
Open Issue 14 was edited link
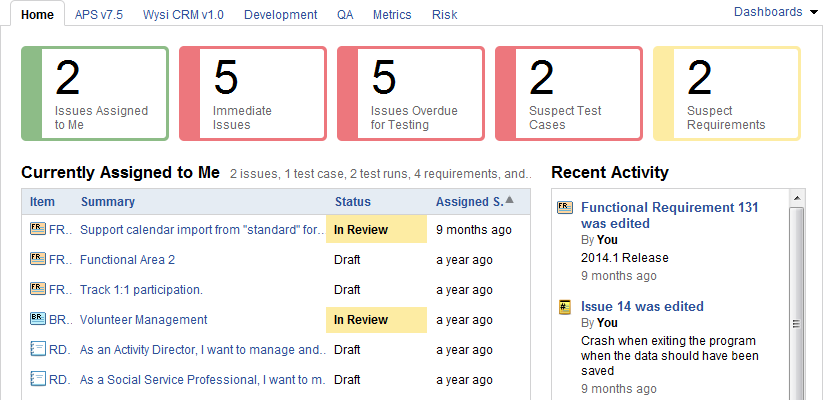[642, 306]
